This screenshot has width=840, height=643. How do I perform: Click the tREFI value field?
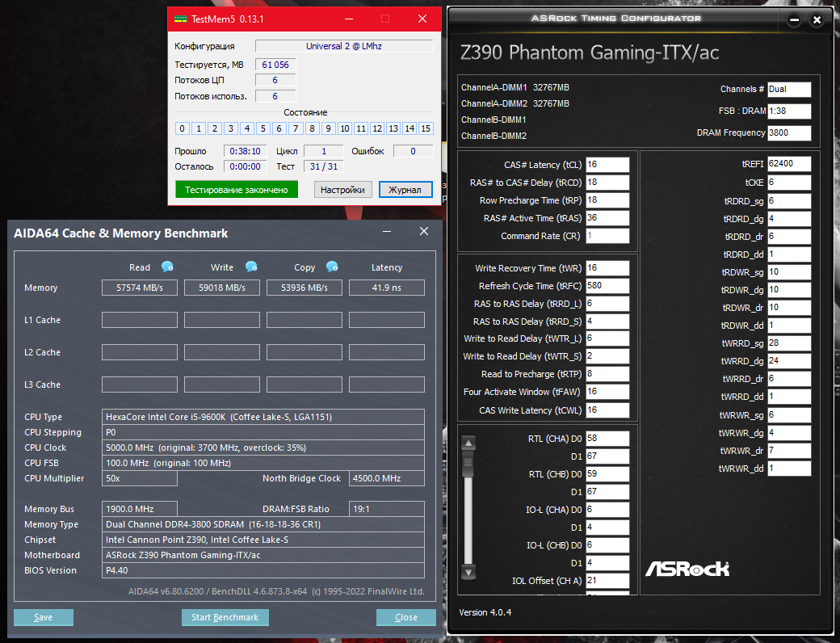tap(789, 164)
